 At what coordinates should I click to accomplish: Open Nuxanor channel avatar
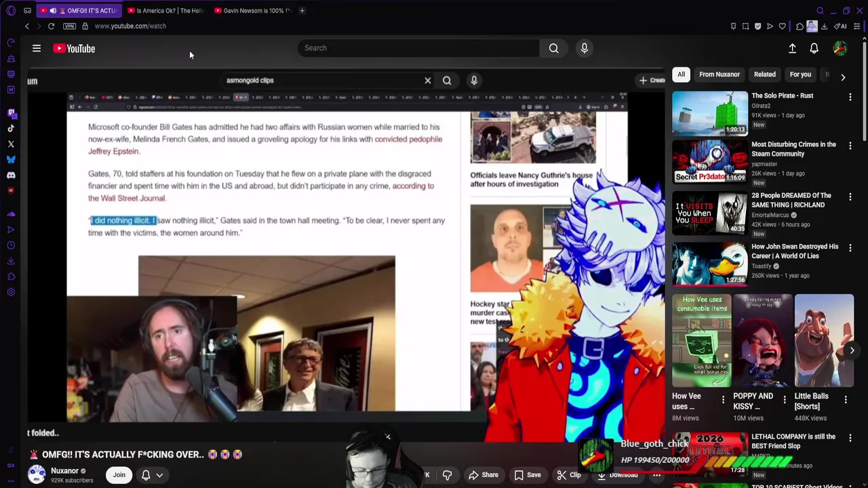pos(37,474)
